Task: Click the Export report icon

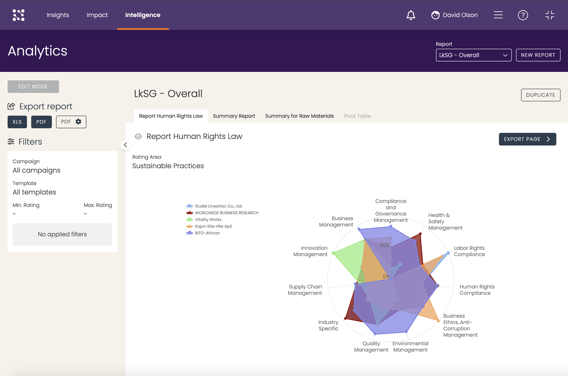Action: pyautogui.click(x=11, y=106)
